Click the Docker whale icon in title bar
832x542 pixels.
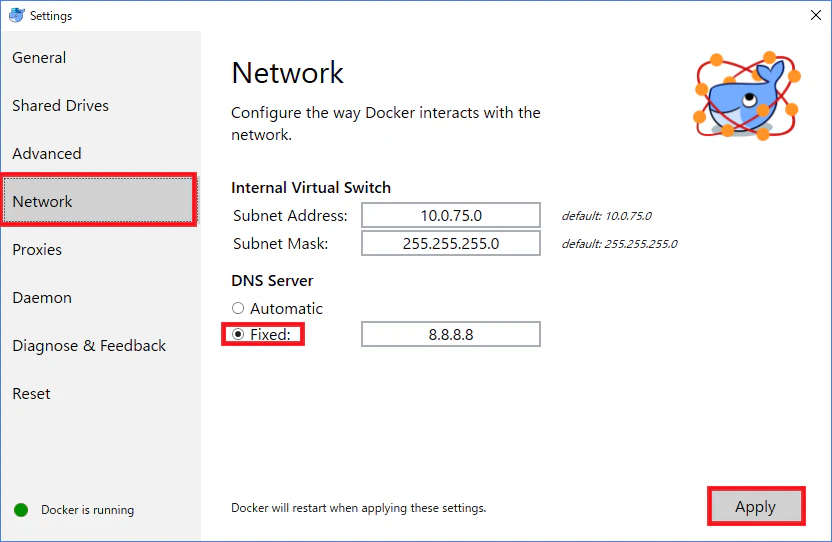pos(16,15)
